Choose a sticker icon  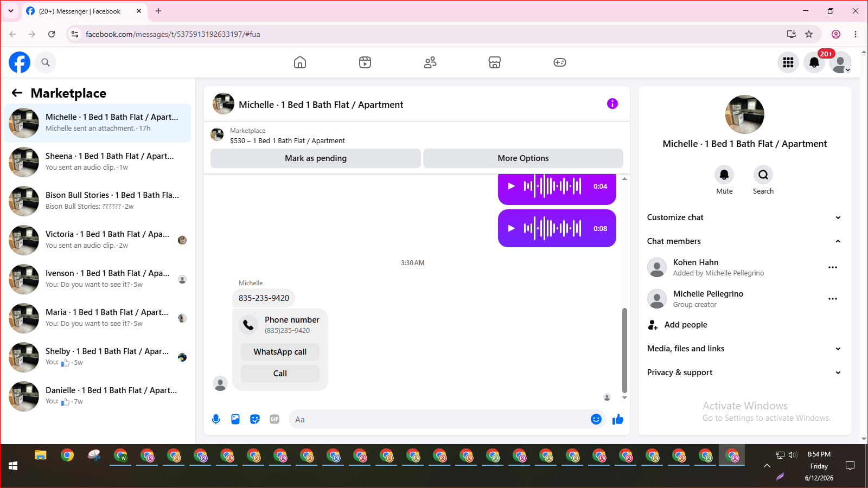point(255,419)
